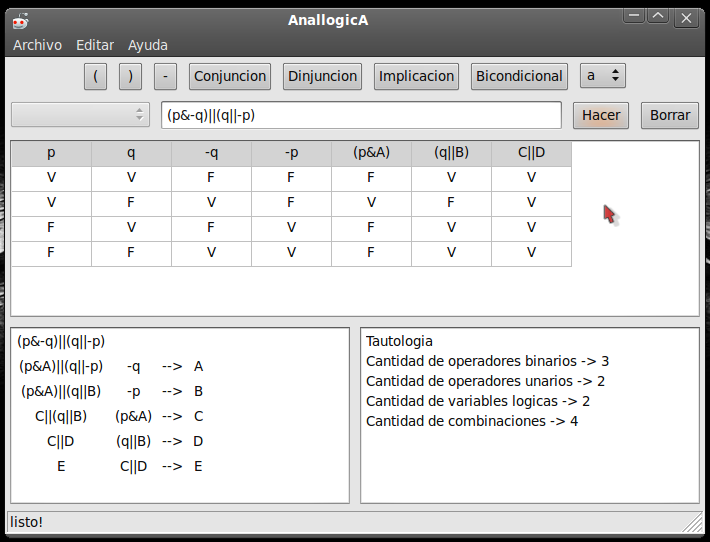Click the AnallogicA app icon in title bar
The image size is (710, 542).
pyautogui.click(x=20, y=21)
